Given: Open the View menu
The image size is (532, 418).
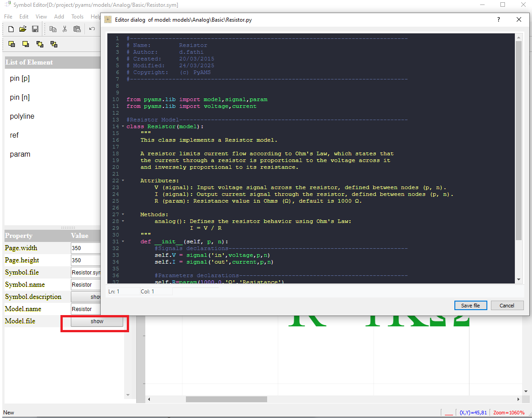Looking at the screenshot, I should coord(41,17).
